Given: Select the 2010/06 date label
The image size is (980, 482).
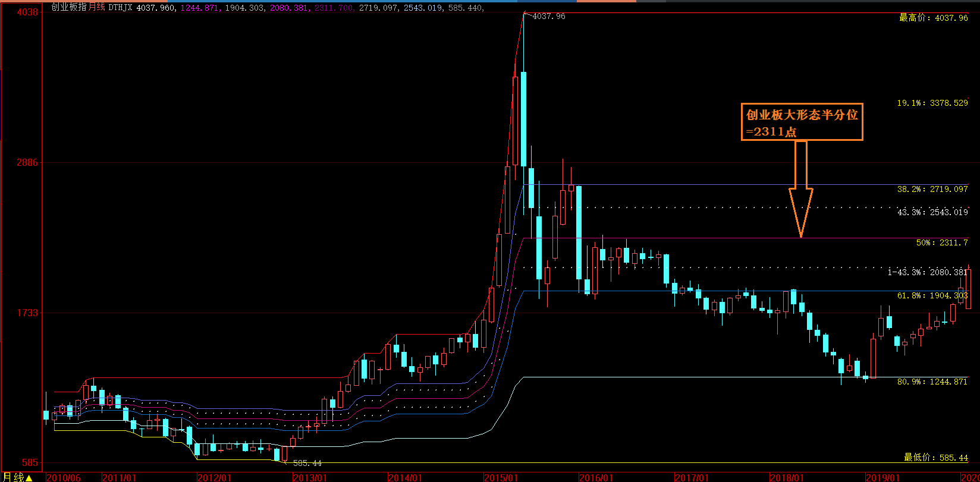Looking at the screenshot, I should pos(64,478).
